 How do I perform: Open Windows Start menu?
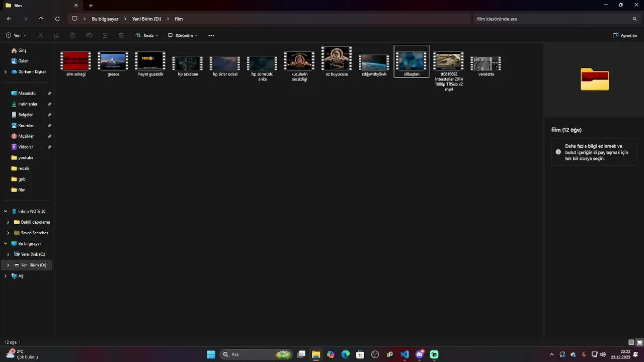pos(211,354)
